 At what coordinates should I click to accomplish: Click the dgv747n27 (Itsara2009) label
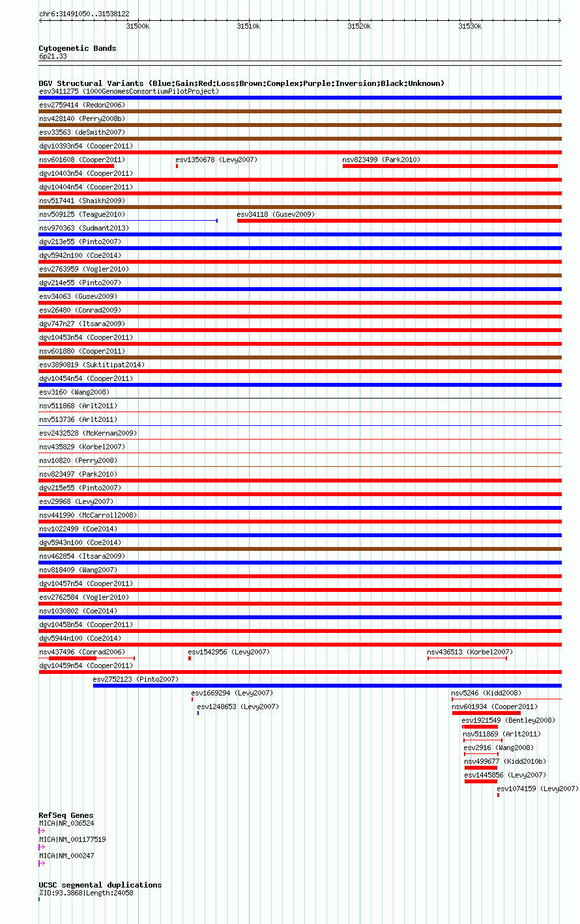(x=82, y=324)
